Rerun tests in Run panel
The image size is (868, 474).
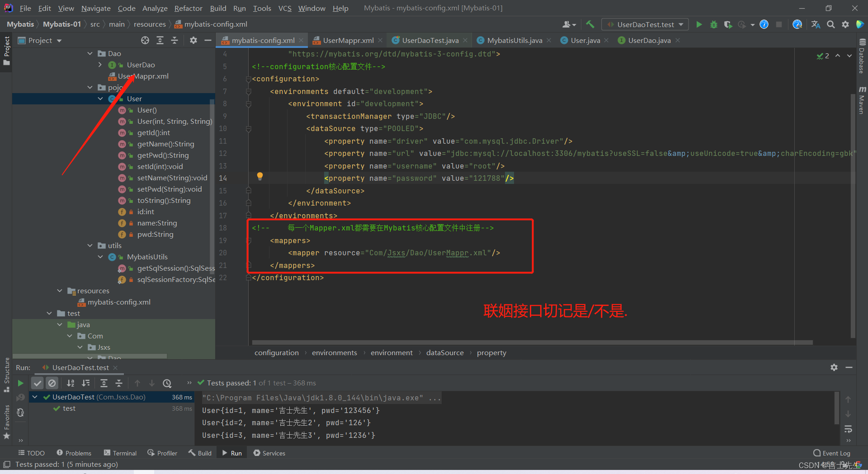(20, 383)
